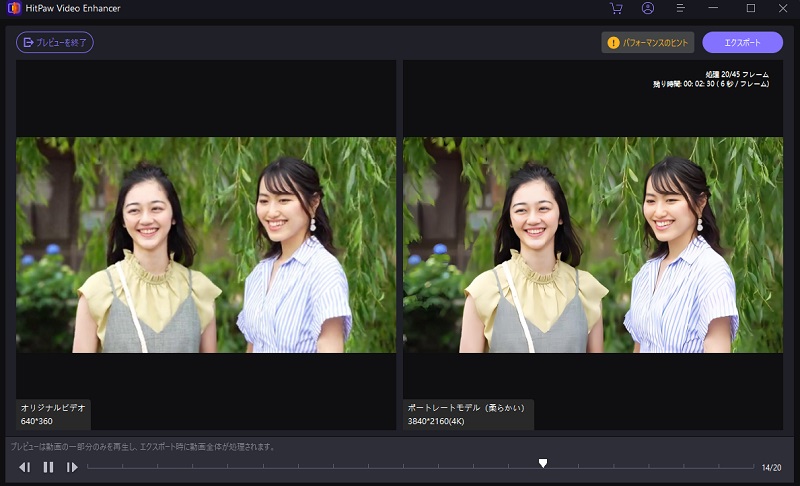
Task: Step forward to next frame
Action: click(x=72, y=467)
